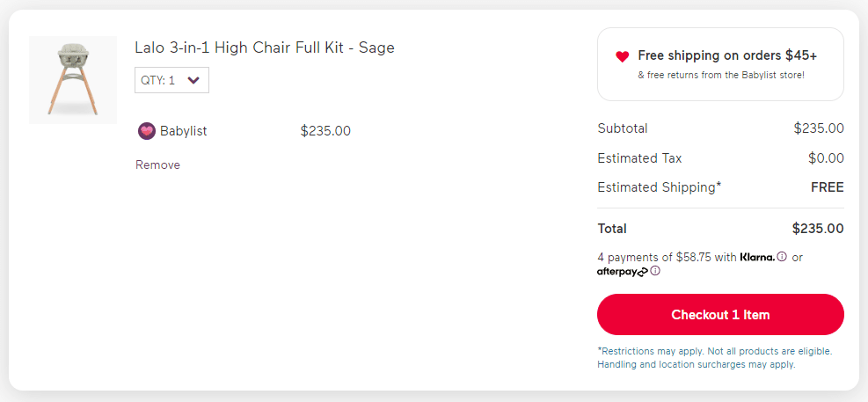Click the restrictions may apply disclaimer text
The width and height of the screenshot is (868, 402).
coord(715,358)
